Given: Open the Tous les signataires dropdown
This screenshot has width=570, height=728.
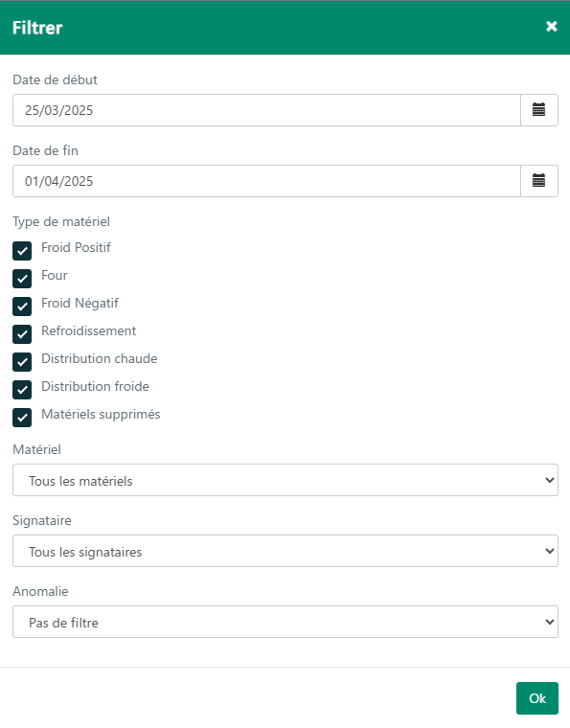Looking at the screenshot, I should coord(285,551).
